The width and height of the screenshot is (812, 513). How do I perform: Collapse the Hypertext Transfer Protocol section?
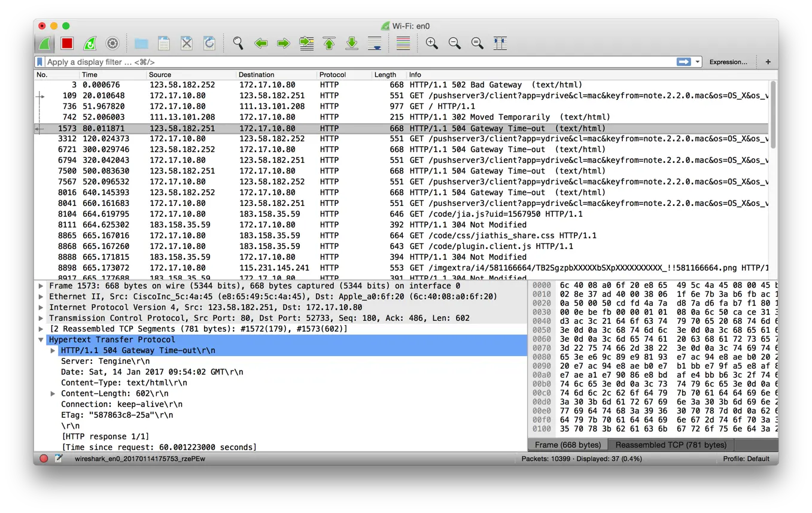(x=41, y=340)
